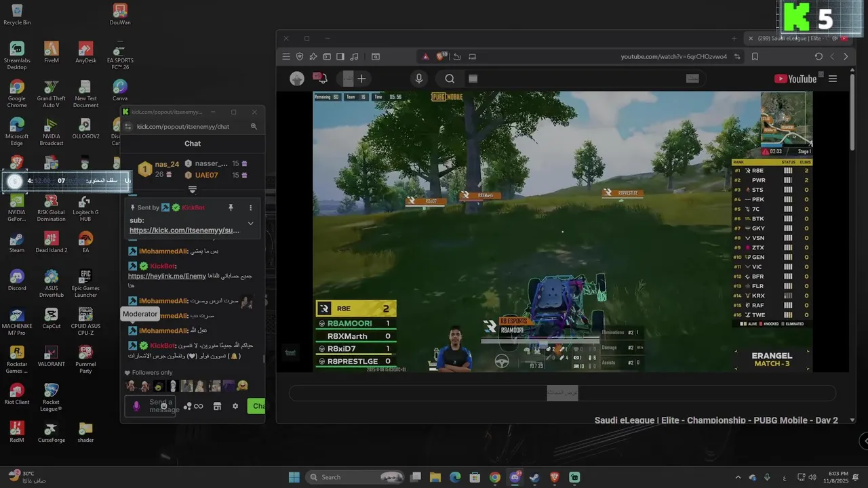Open the OLLOGOV2 desktop file
This screenshot has width=868, height=488.
pyautogui.click(x=85, y=128)
